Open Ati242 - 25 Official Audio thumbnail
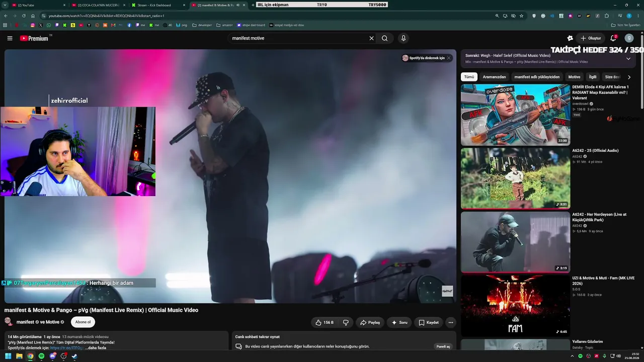Viewport: 644px width, 362px height. [x=515, y=178]
